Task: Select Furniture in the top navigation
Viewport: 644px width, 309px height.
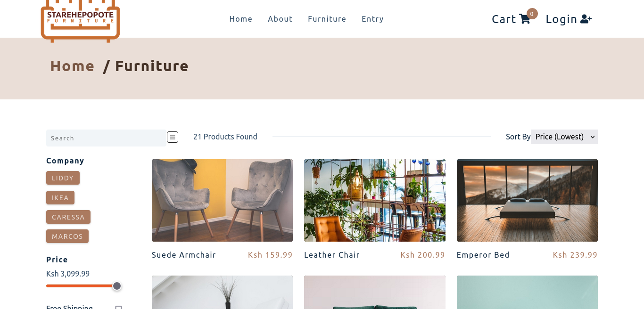Action: (327, 19)
